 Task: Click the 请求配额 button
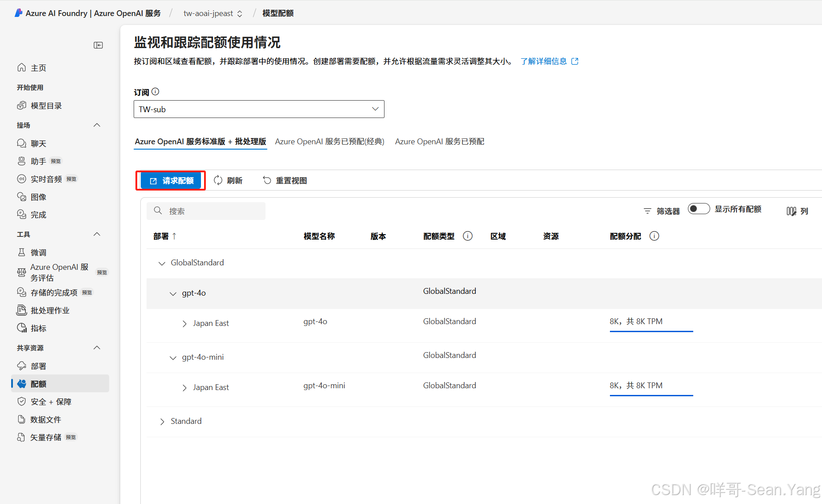[171, 181]
